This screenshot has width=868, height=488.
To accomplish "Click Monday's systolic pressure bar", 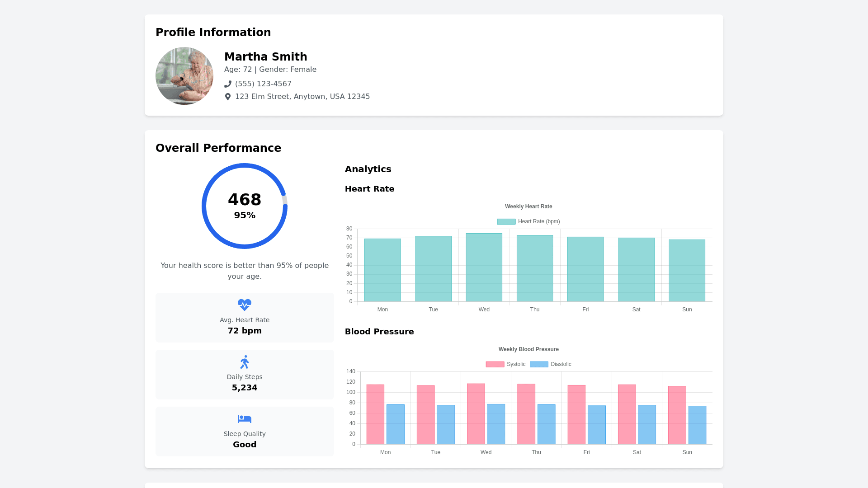I will 375,414.
